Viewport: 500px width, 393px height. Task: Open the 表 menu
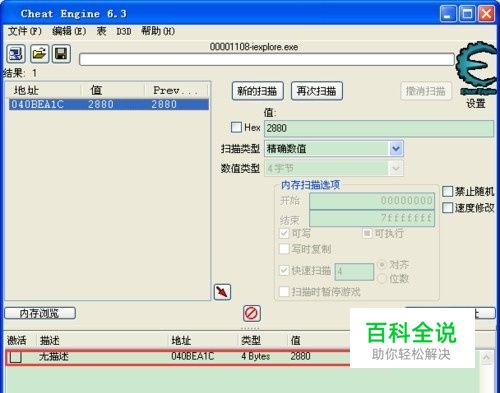coord(101,31)
